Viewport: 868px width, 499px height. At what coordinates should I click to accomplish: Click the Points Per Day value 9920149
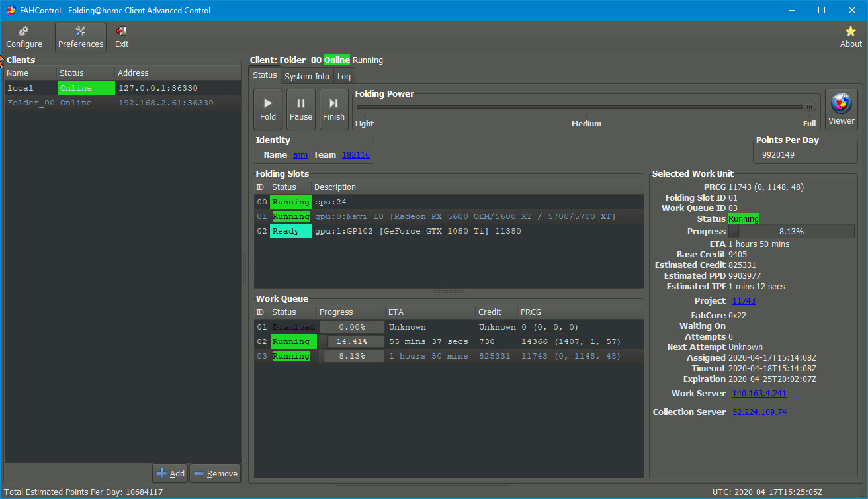coord(778,155)
